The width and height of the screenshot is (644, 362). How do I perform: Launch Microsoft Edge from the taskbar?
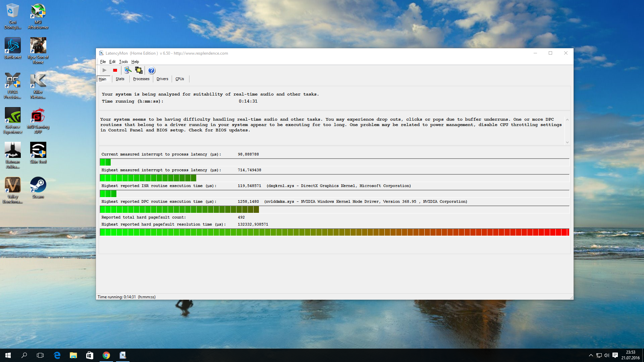(57, 355)
